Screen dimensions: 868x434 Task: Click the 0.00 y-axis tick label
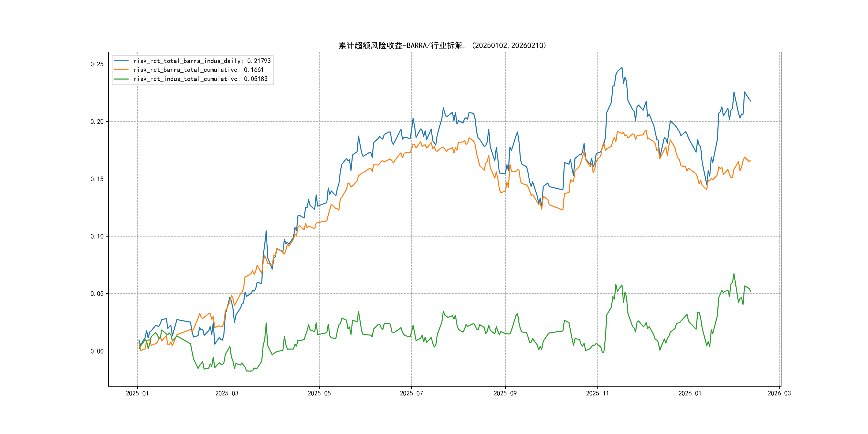click(97, 351)
